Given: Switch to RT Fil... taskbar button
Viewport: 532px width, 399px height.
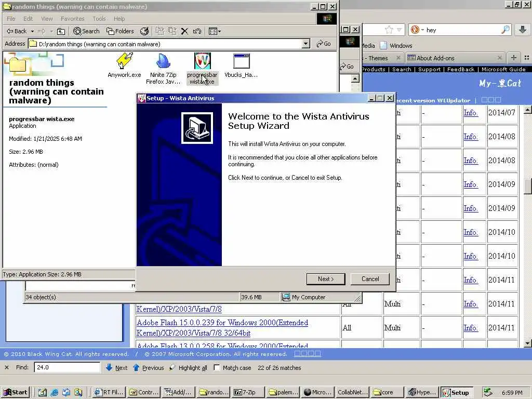Looking at the screenshot, I should [x=109, y=392].
